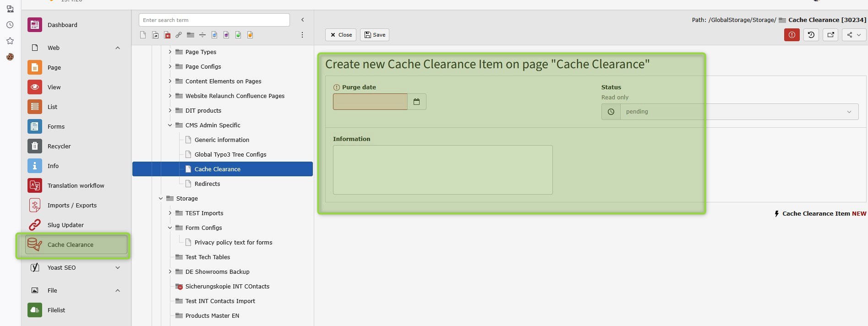Click the divider/spacer icon in the tree toolbar
Viewport: 868px width, 326px height.
coord(202,35)
